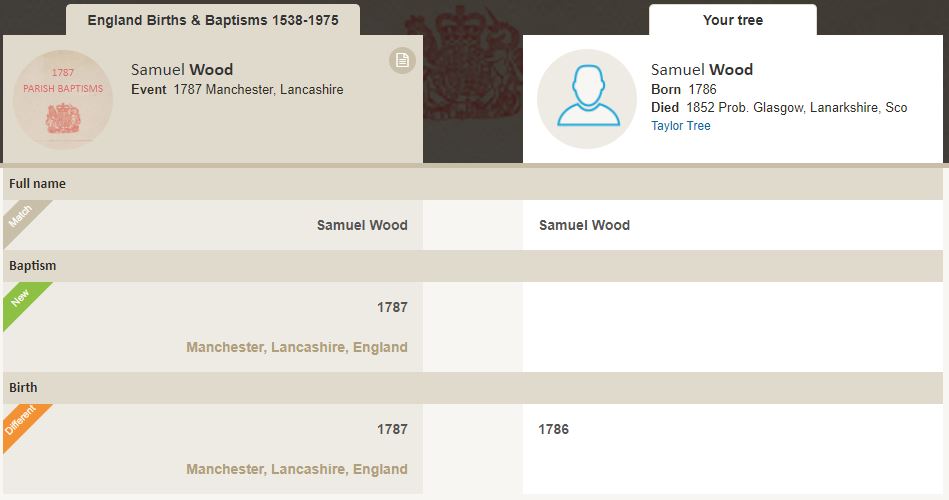Select the tree's birth year 1786
This screenshot has width=949, height=500.
pyautogui.click(x=553, y=430)
